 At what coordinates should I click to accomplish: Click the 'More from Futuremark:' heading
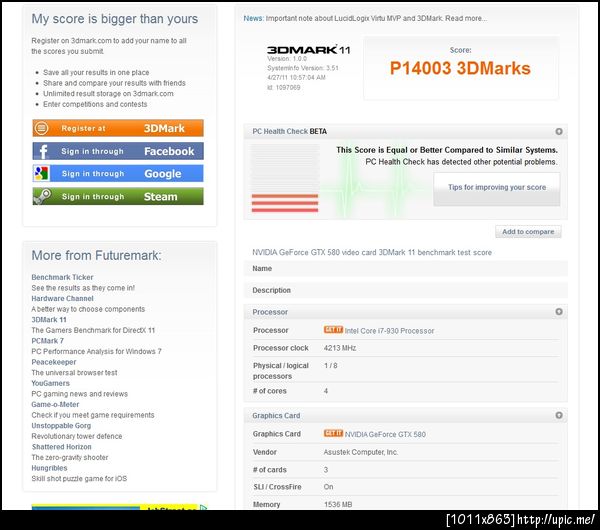(96, 255)
